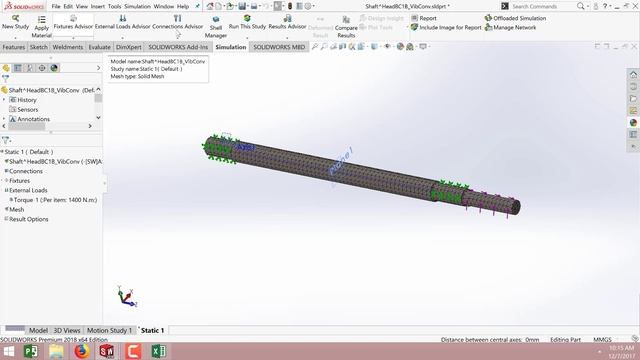Click the Save icon in top toolbar

click(x=242, y=6)
